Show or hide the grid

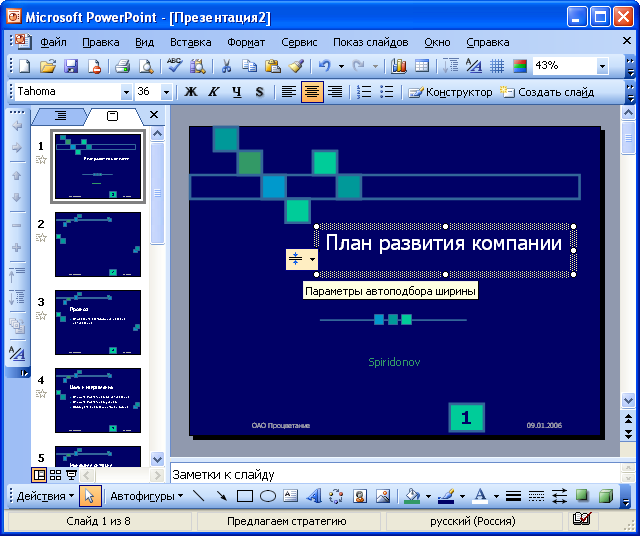(497, 66)
